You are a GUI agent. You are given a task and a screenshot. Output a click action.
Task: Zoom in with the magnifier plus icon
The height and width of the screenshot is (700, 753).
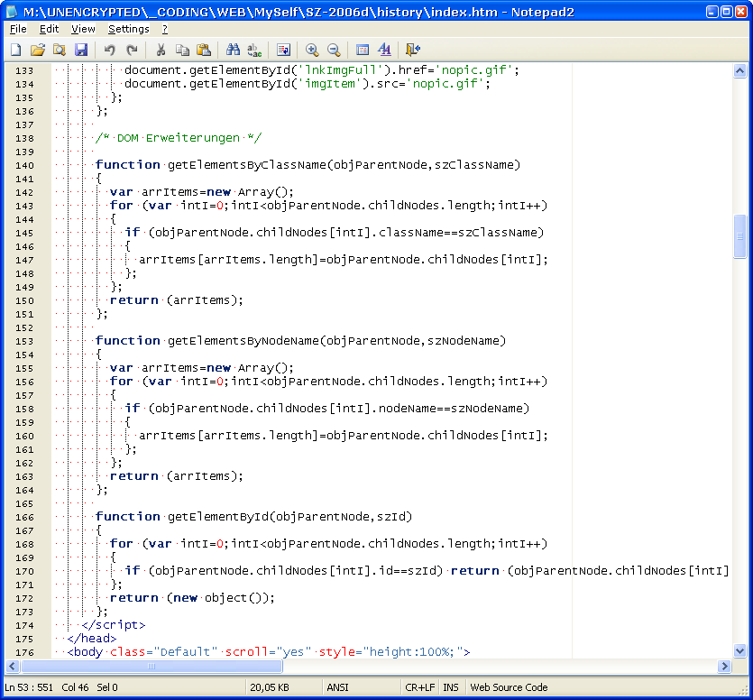click(x=312, y=50)
